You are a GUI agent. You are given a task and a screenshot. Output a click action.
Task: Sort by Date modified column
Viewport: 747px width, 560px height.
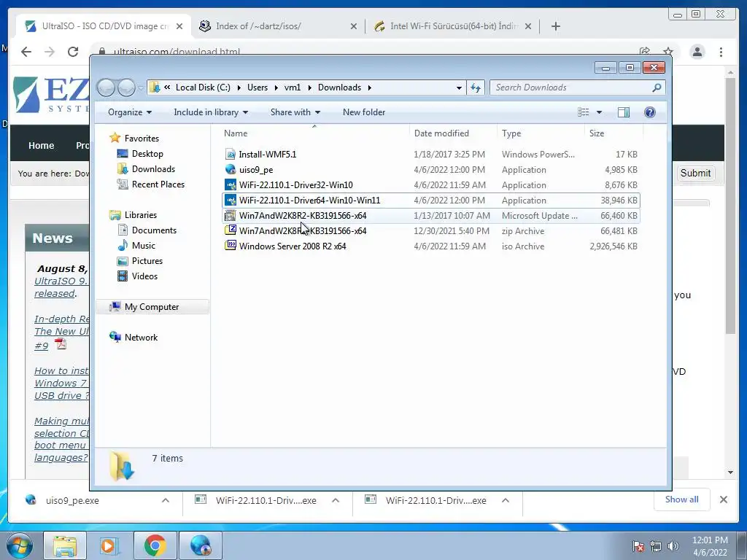click(x=452, y=133)
